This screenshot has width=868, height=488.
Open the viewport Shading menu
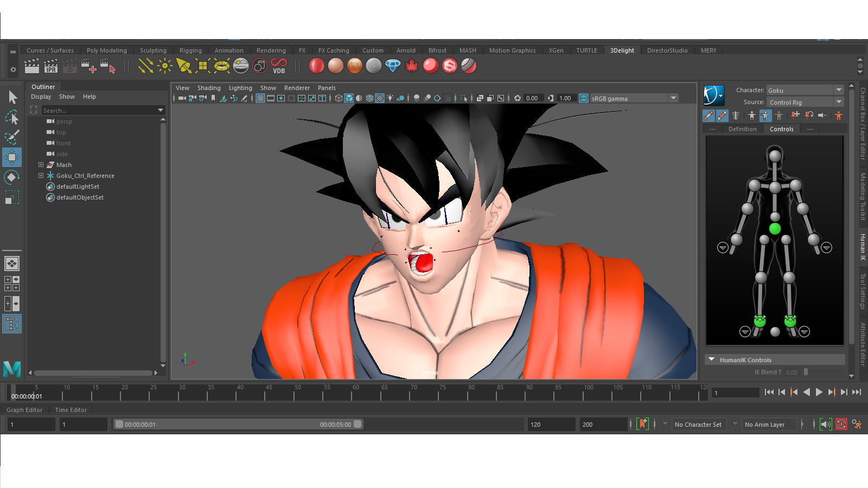(209, 88)
